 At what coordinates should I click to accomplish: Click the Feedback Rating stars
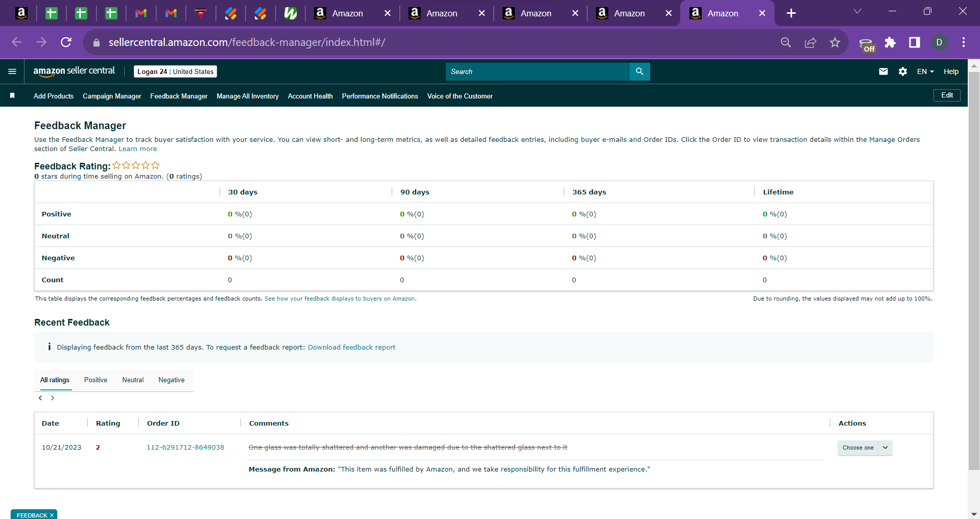click(136, 165)
